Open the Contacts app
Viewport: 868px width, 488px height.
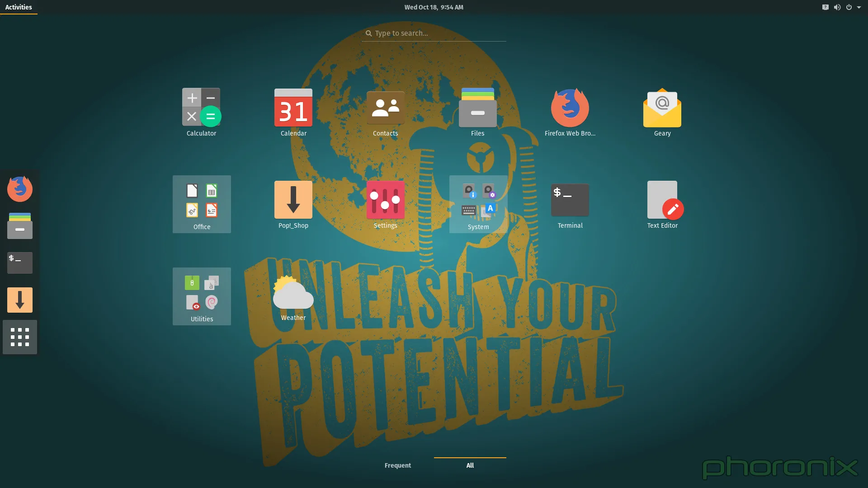pyautogui.click(x=386, y=112)
